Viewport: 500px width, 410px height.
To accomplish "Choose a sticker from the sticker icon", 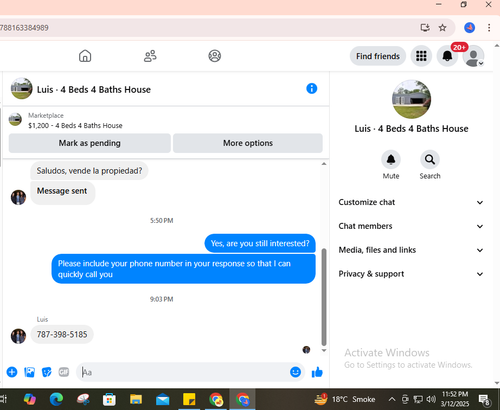I will tap(47, 372).
